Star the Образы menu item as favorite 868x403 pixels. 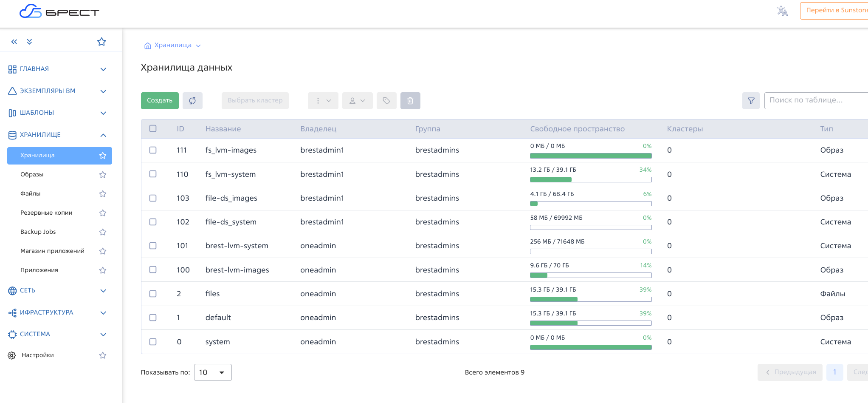103,175
